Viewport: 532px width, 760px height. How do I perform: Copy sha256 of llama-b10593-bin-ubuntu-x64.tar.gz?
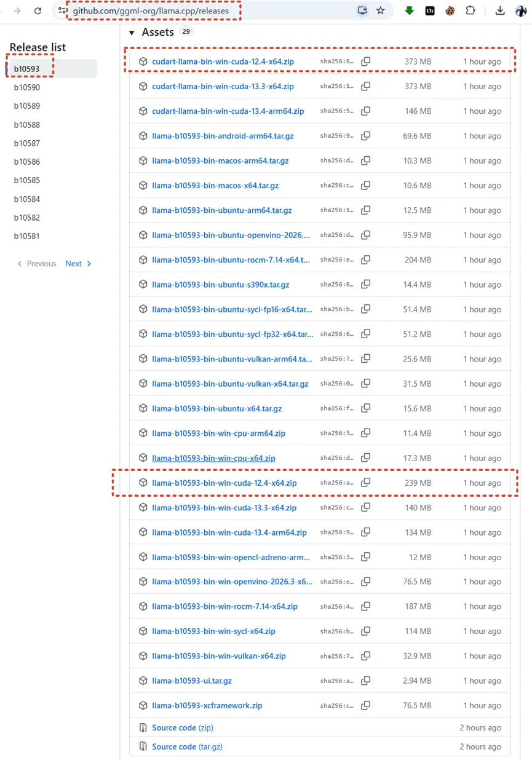[x=365, y=408]
